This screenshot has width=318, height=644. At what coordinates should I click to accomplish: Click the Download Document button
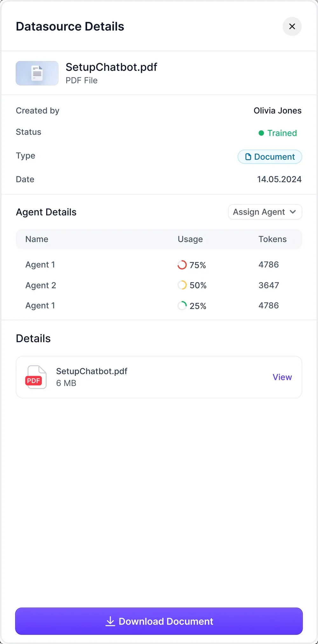pyautogui.click(x=159, y=621)
